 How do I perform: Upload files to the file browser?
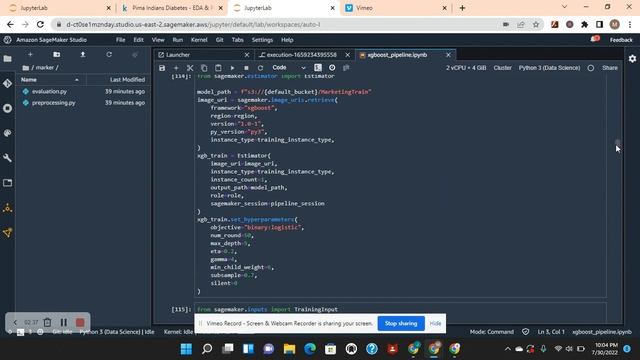[x=83, y=54]
